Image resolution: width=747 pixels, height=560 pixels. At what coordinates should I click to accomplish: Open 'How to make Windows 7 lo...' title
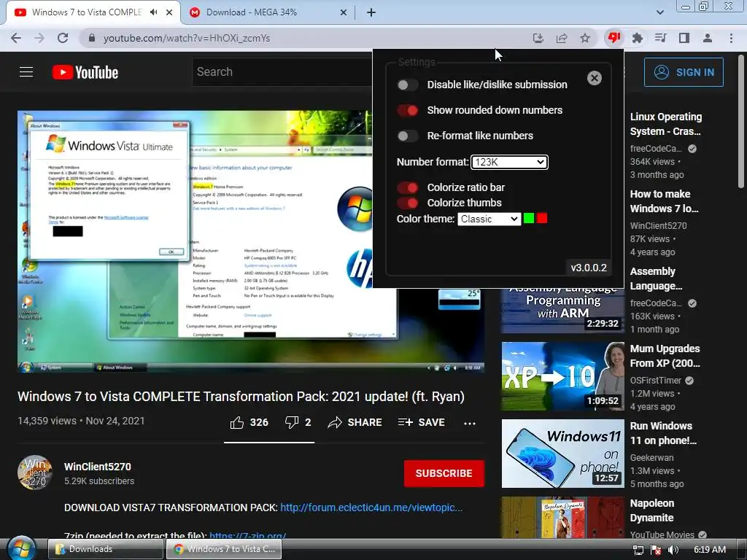pos(664,201)
